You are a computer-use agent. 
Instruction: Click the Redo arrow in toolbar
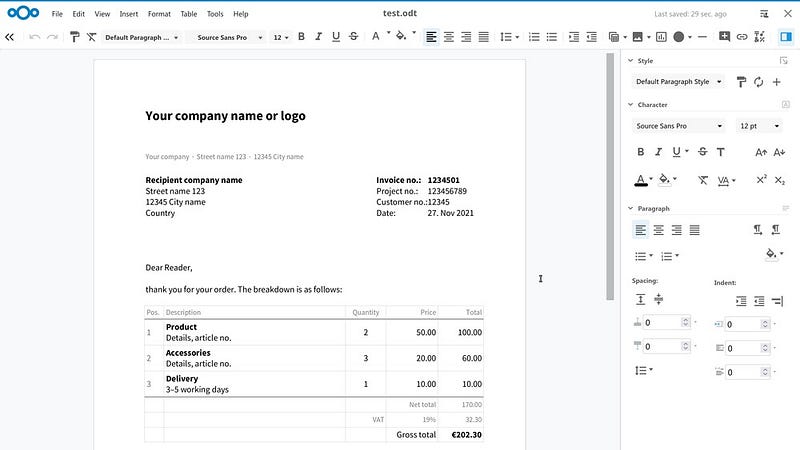pyautogui.click(x=52, y=37)
